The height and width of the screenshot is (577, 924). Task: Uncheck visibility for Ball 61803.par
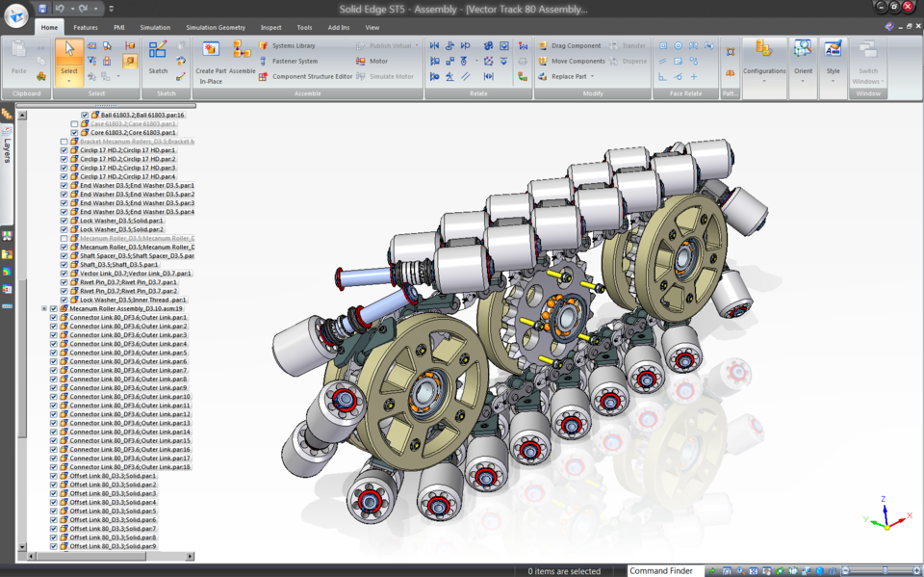(84, 114)
